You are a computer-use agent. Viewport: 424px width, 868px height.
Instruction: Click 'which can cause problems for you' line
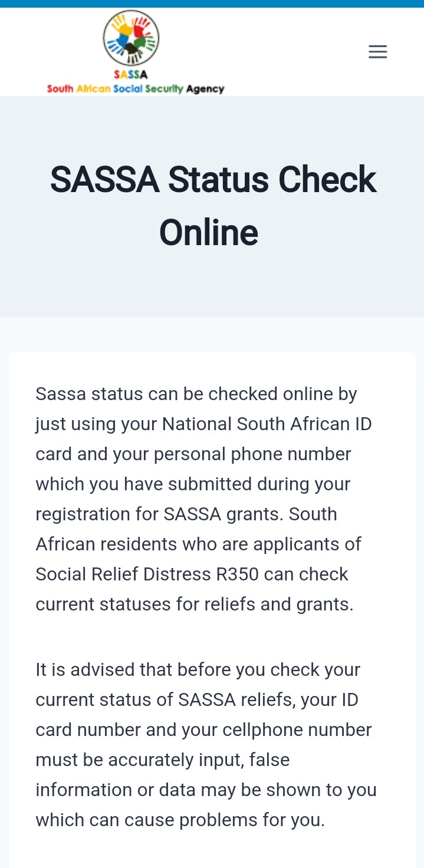tap(180, 820)
